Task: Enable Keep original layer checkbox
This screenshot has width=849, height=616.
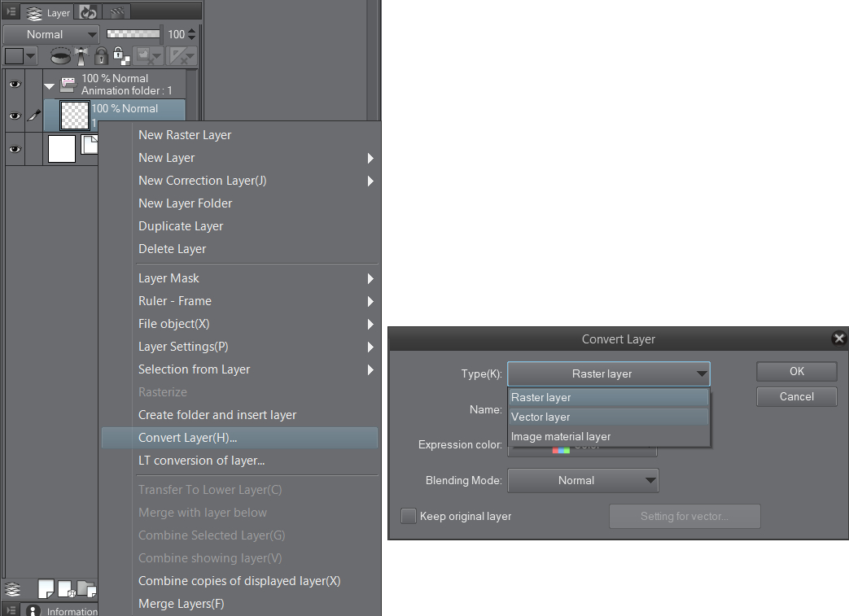Action: click(409, 516)
